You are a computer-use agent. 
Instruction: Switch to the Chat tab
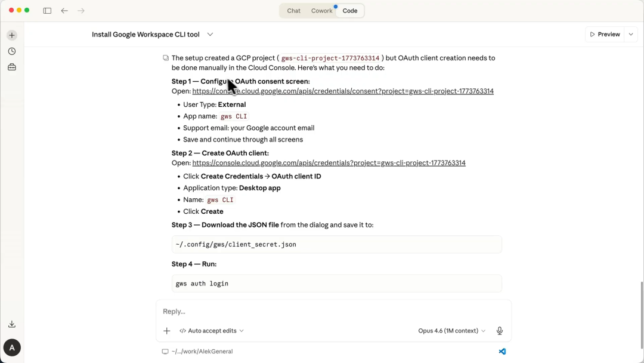293,11
